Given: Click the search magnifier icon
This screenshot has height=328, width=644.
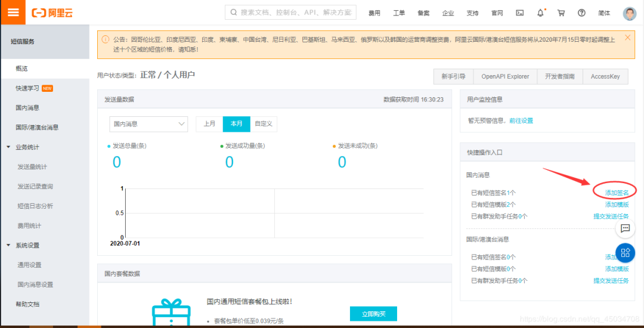Looking at the screenshot, I should tap(234, 13).
